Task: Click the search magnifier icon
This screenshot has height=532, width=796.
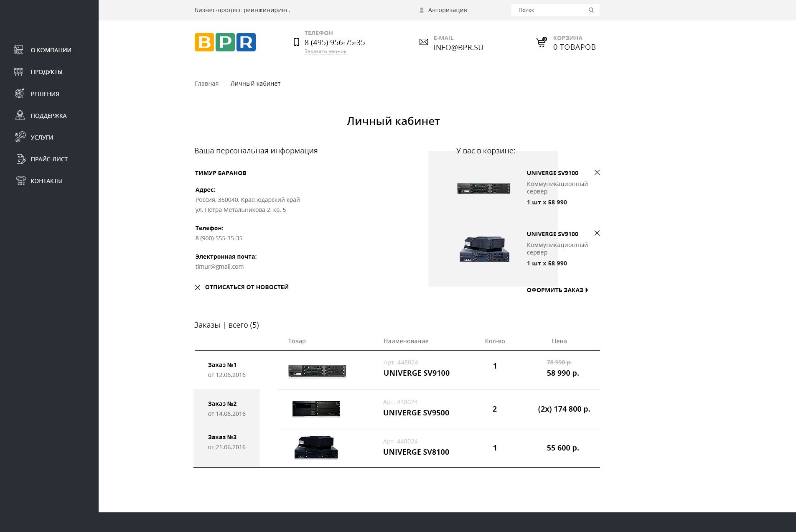Action: 591,10
